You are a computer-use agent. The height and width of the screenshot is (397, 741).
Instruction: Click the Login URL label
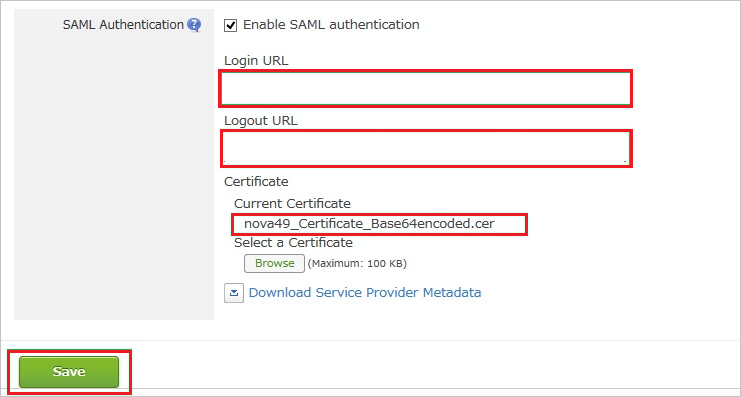256,61
